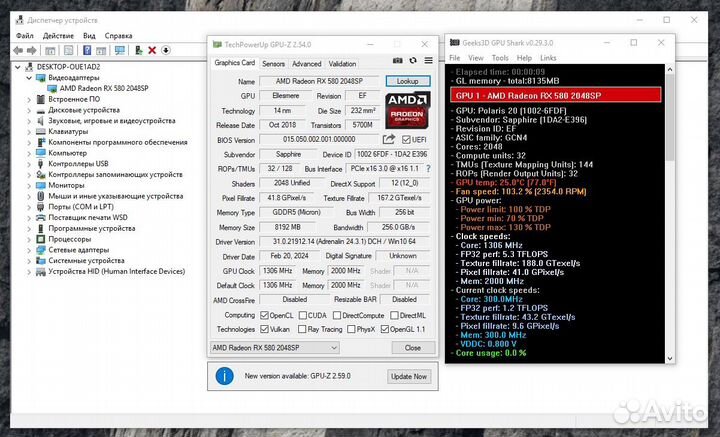Open the AMD Radeon RX 580 2048SP GPU dropdown
Screen dimensions: 720x437
coord(275,347)
